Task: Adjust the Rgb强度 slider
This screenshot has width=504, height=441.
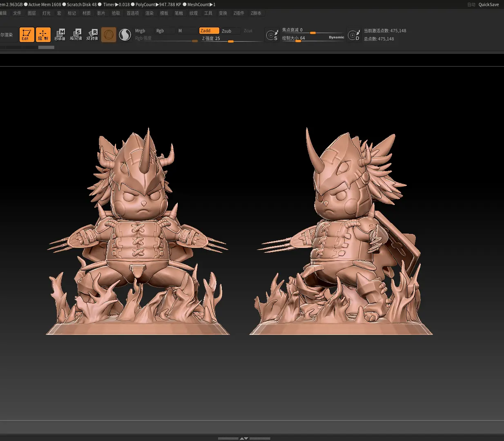Action: 166,38
